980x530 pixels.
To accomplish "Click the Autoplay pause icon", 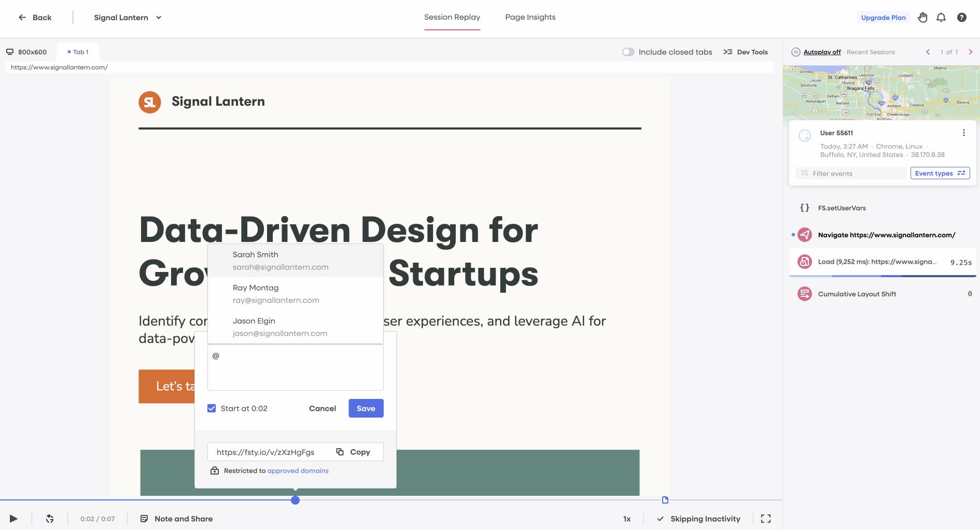I will [795, 52].
